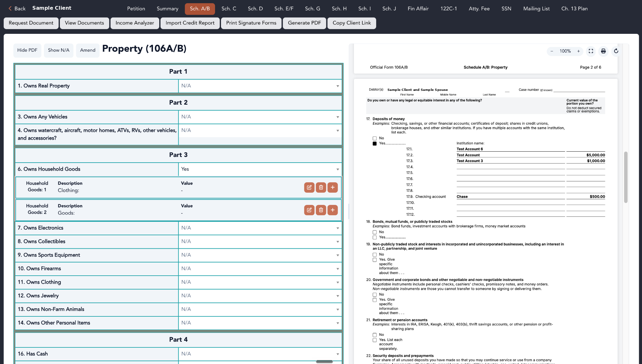Check Yes for Government and corporate bonds

click(x=375, y=300)
